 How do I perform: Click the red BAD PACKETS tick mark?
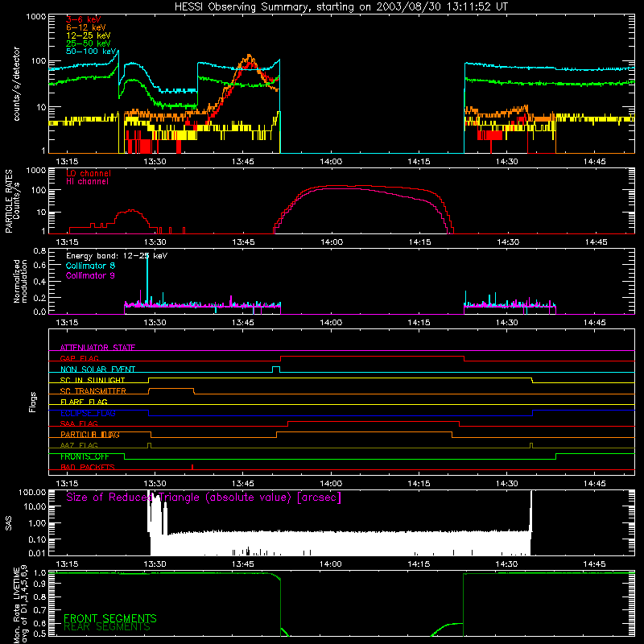pos(192,467)
